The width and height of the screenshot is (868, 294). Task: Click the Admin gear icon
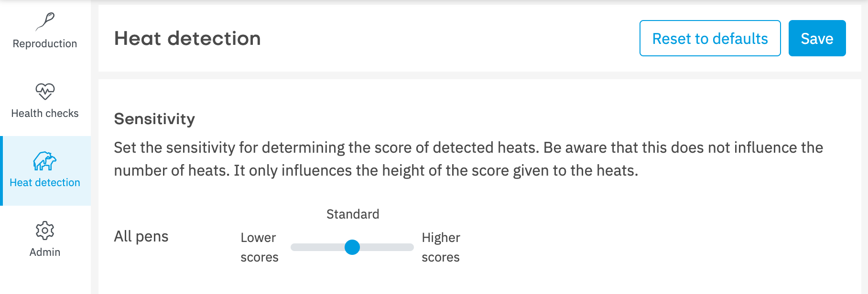[45, 231]
